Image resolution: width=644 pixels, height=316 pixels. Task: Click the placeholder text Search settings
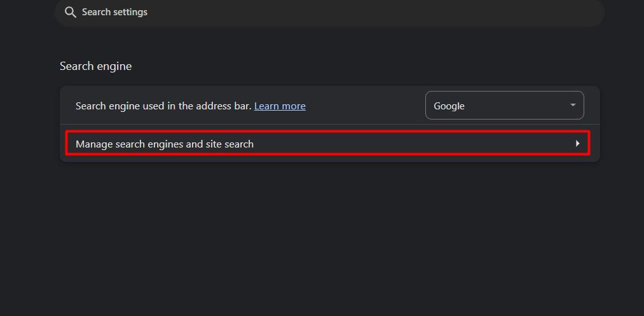[x=114, y=12]
